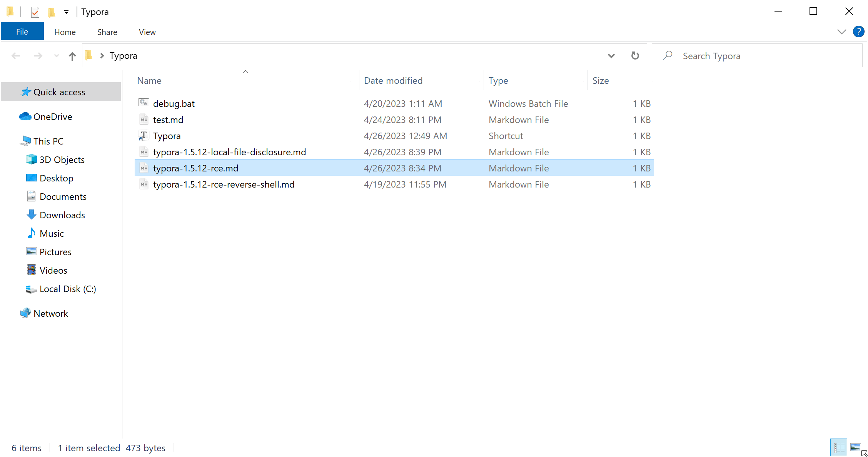Open the File menu

click(22, 32)
